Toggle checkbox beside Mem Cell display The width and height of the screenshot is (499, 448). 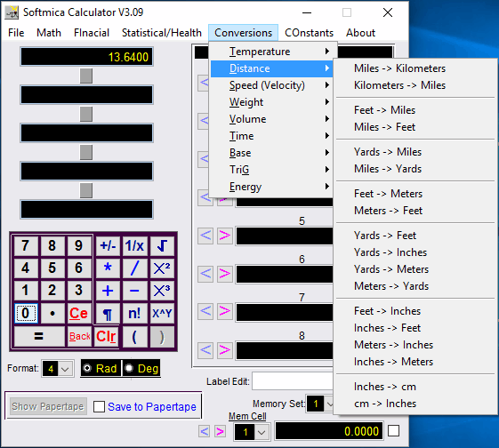(x=393, y=431)
